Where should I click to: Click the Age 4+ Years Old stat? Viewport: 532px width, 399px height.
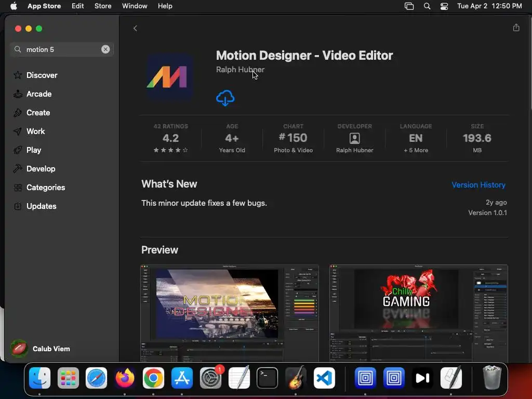(232, 138)
